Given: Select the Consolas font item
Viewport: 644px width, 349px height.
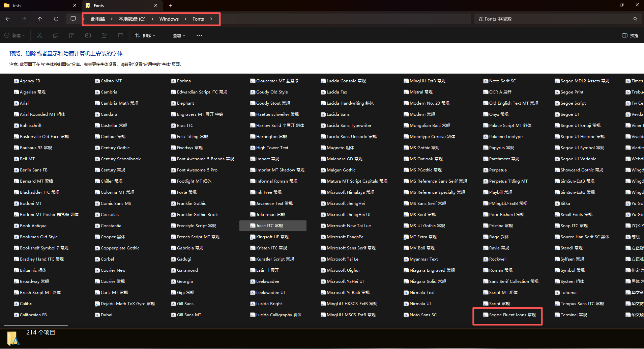Looking at the screenshot, I should click(x=107, y=214).
